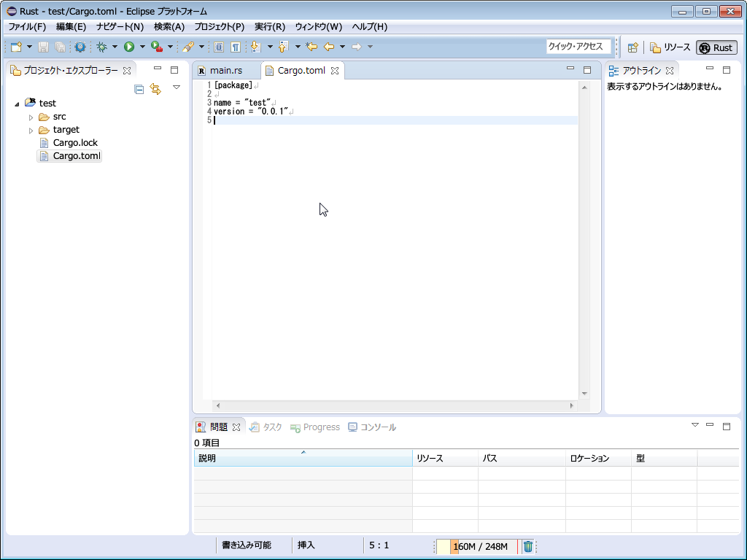Sort by the 説明 column header

point(303,458)
